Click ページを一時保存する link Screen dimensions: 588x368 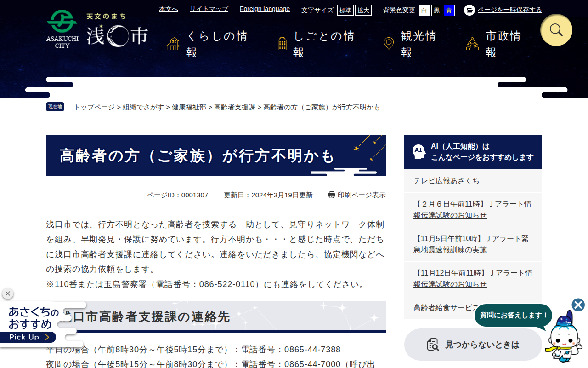coord(510,10)
